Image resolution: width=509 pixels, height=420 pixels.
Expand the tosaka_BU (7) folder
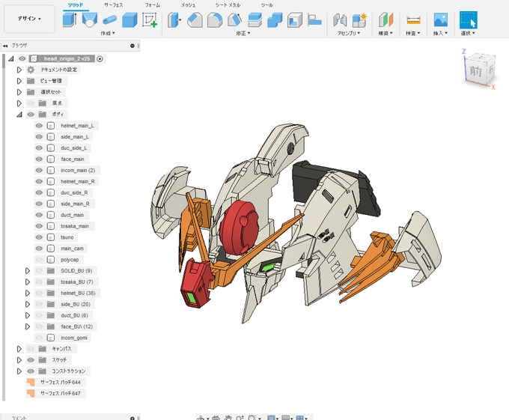28,281
